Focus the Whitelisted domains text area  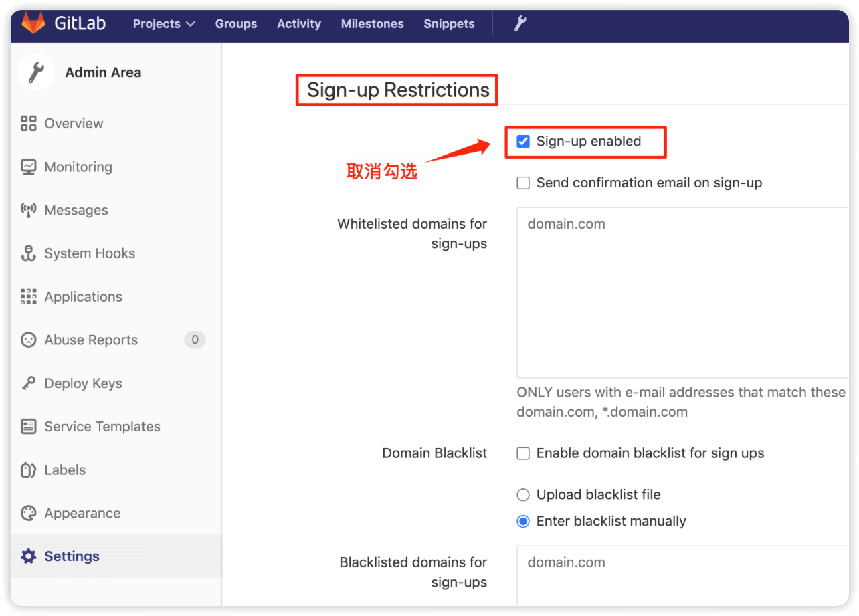[x=683, y=292]
